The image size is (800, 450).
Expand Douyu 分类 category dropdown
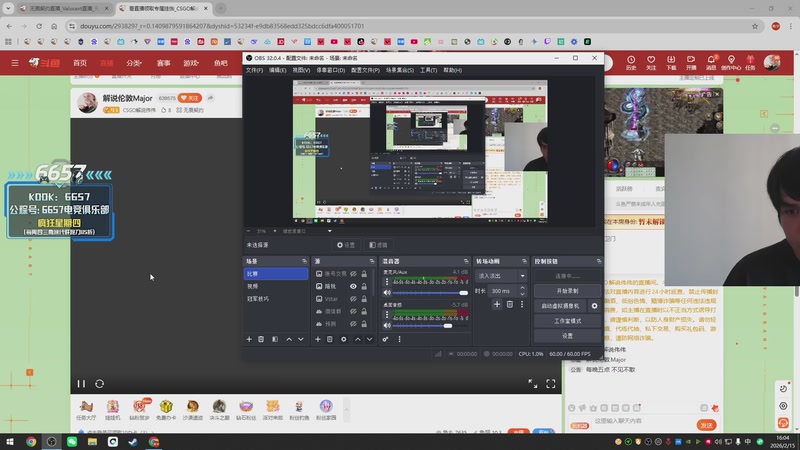[134, 63]
